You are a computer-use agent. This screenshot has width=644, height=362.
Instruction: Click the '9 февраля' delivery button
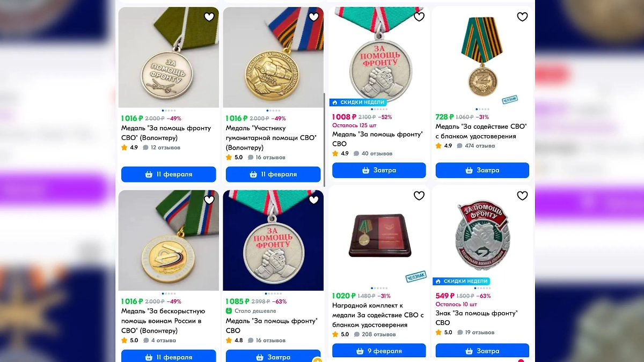click(x=379, y=350)
